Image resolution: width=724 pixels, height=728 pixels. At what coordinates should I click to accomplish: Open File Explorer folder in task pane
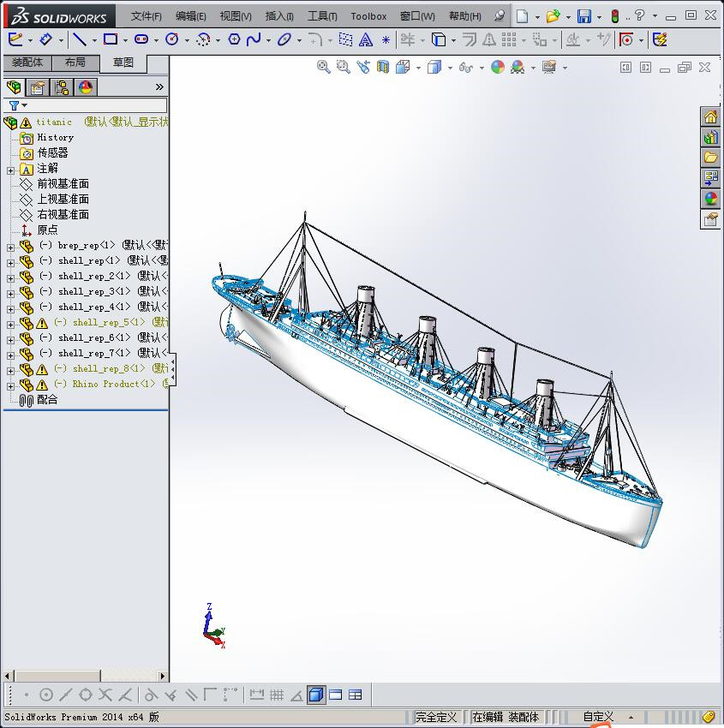[x=710, y=158]
